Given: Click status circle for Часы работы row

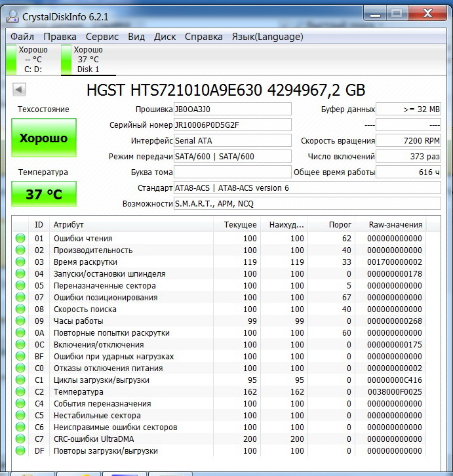Looking at the screenshot, I should [20, 321].
